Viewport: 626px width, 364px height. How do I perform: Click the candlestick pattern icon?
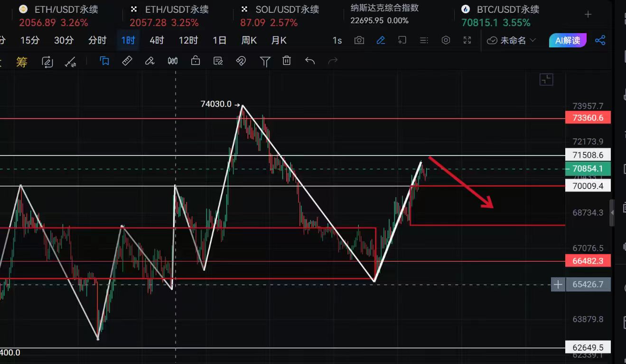coord(172,61)
